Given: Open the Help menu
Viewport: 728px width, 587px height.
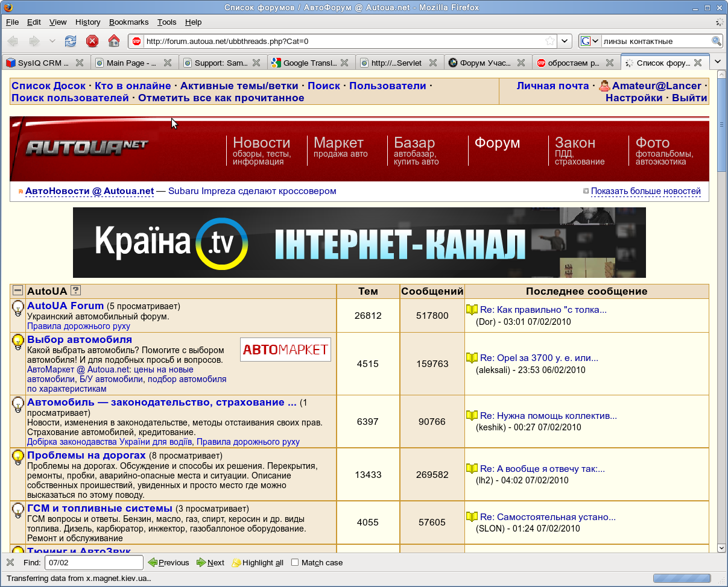Looking at the screenshot, I should [193, 22].
